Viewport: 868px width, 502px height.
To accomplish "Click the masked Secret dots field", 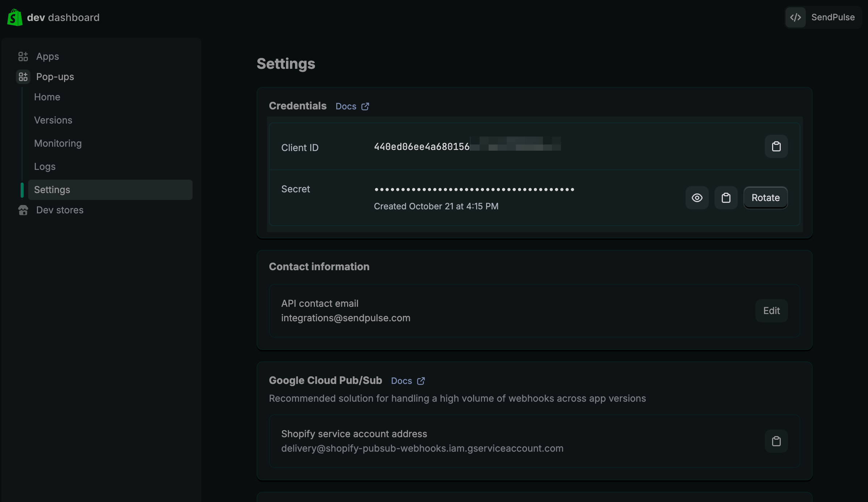I will pyautogui.click(x=474, y=189).
